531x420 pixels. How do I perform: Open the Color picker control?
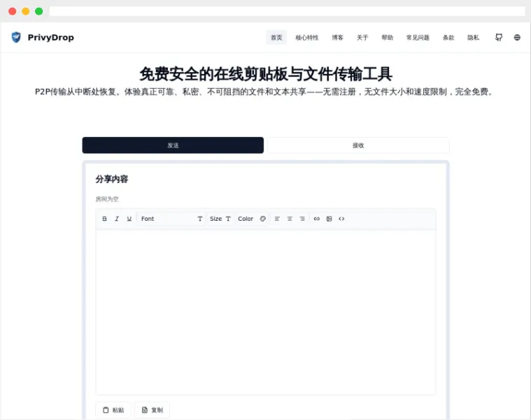point(252,219)
